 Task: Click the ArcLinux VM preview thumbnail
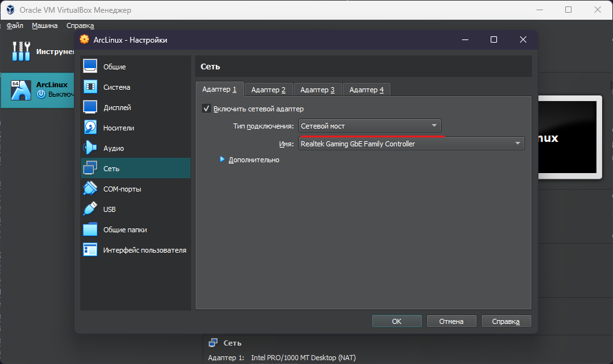570,137
